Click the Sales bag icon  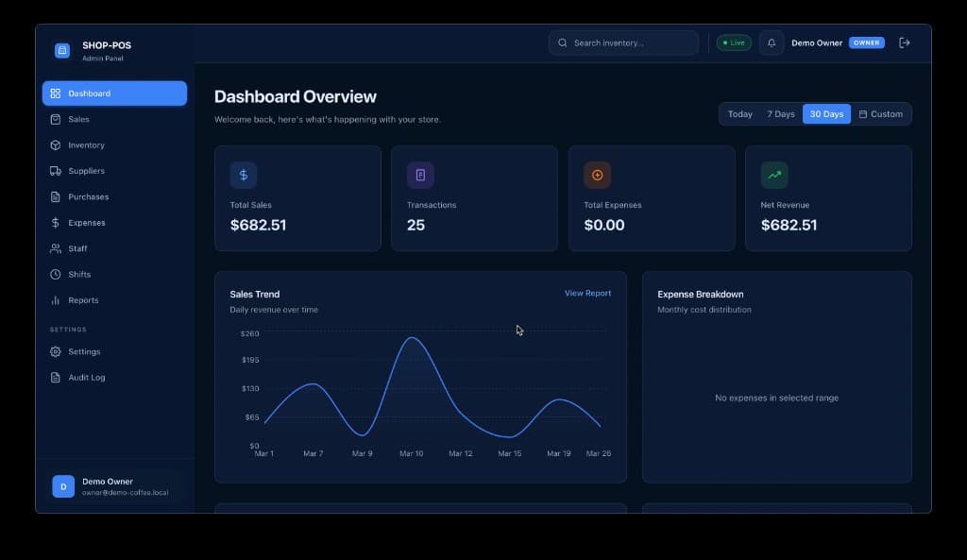(x=56, y=119)
